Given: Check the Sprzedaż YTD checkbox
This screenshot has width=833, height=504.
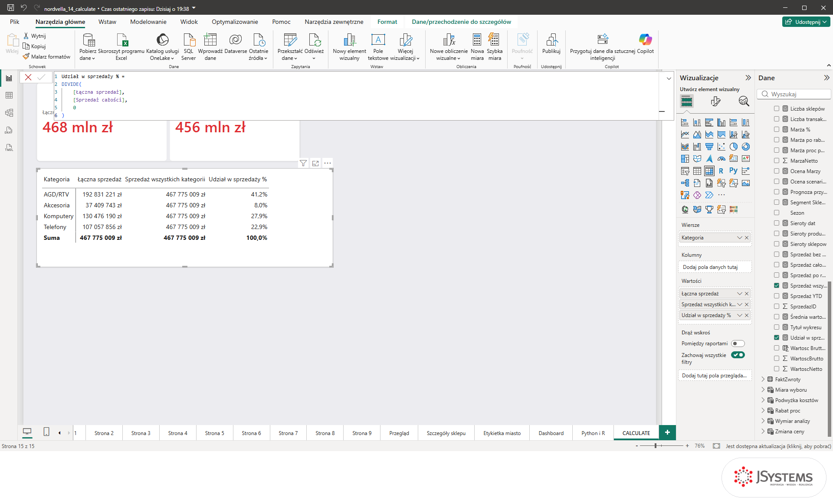Looking at the screenshot, I should coord(777,296).
